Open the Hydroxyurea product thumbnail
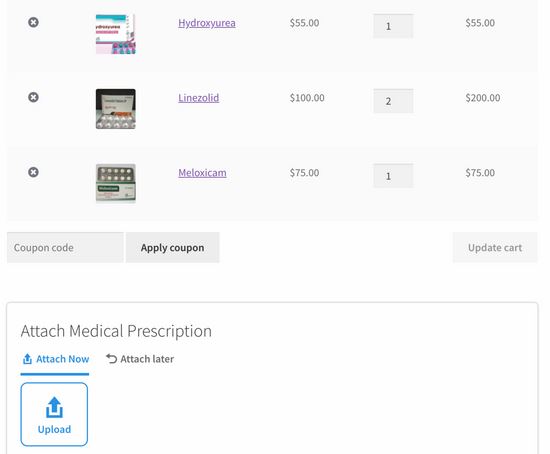Image resolution: width=550 pixels, height=454 pixels. pyautogui.click(x=116, y=34)
